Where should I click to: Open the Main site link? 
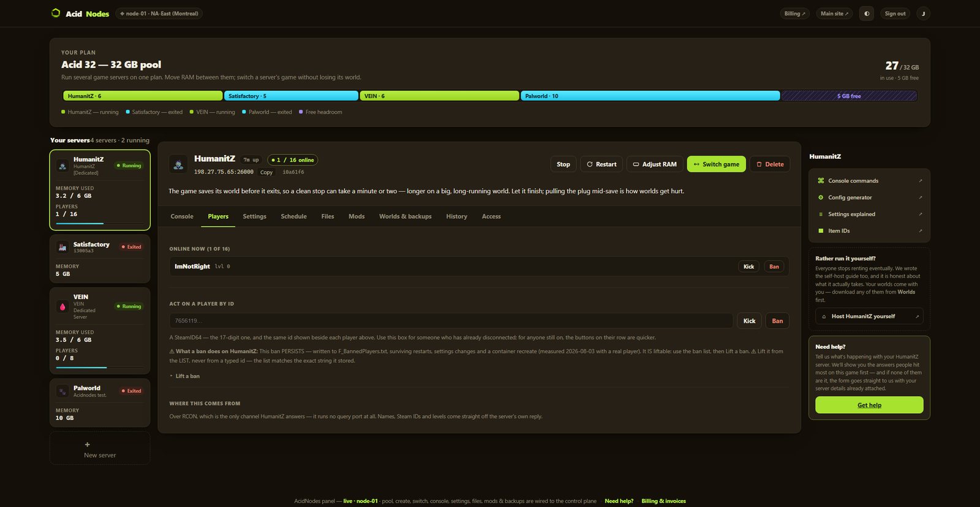[834, 13]
